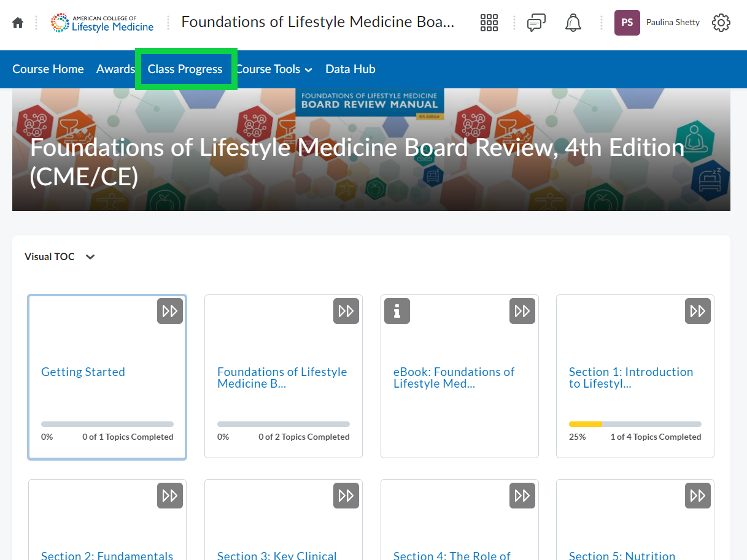Click the Getting Started progress bar
This screenshot has width=747, height=560.
107,424
